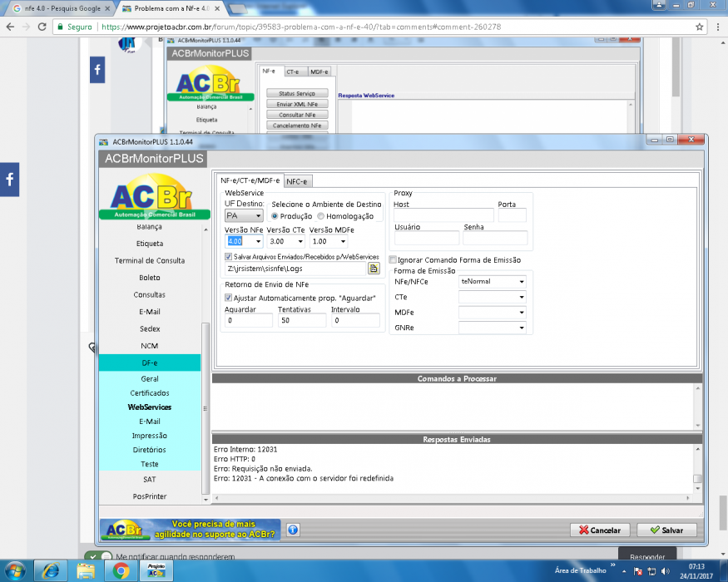
Task: Click the Proxy Host input field
Action: 443,215
